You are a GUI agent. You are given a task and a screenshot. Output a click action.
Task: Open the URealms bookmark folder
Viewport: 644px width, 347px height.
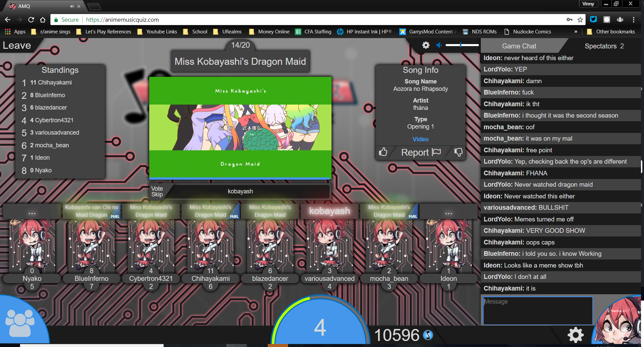227,32
